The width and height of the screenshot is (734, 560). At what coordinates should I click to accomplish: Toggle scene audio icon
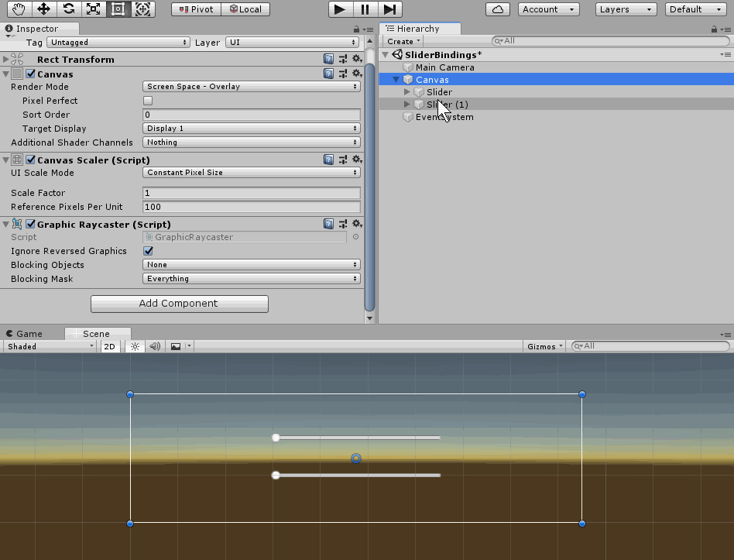(x=155, y=346)
